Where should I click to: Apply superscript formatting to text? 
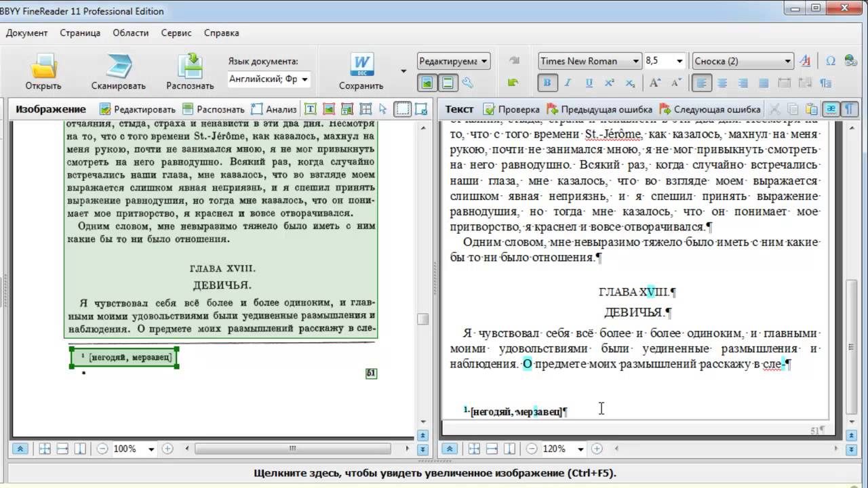pos(609,83)
